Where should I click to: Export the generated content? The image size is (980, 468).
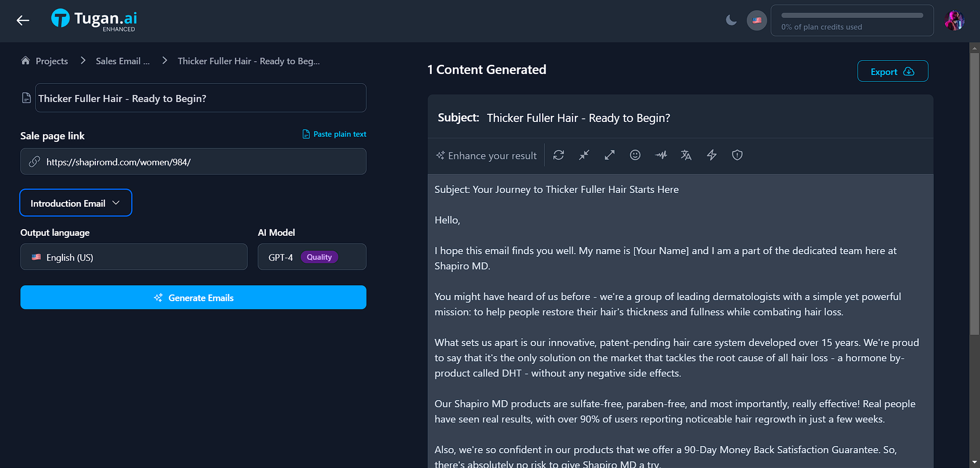click(x=893, y=71)
